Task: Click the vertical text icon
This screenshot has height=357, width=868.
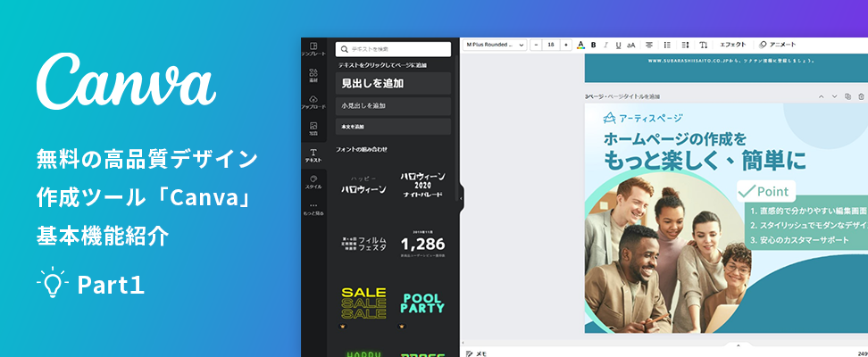Action: coord(703,45)
